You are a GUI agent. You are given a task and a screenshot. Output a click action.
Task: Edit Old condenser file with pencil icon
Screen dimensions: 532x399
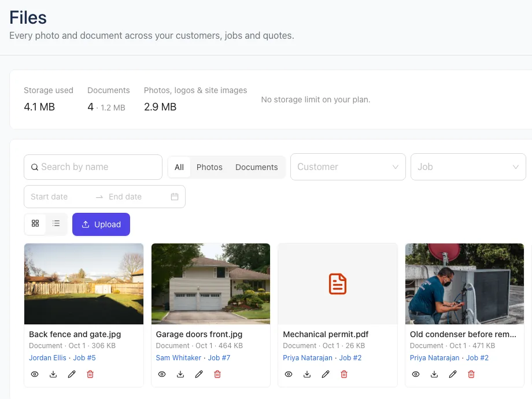(453, 374)
